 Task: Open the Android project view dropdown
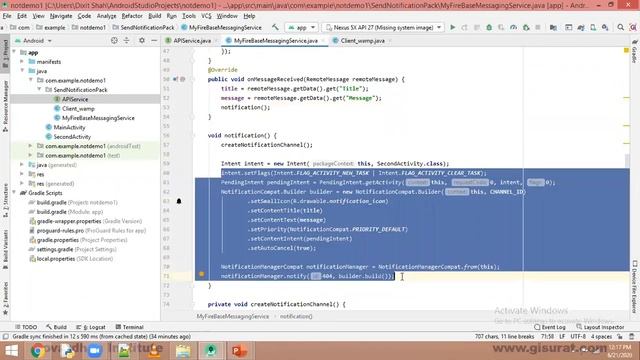pyautogui.click(x=33, y=41)
